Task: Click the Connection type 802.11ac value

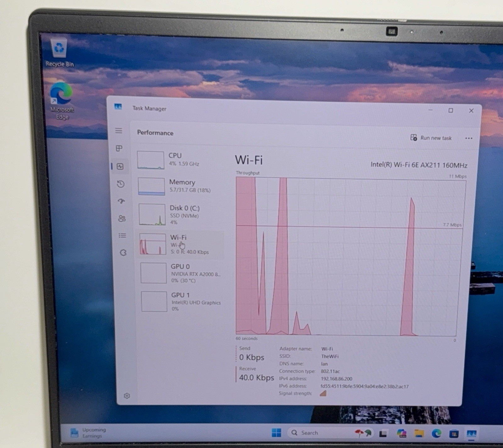Action: tap(330, 371)
